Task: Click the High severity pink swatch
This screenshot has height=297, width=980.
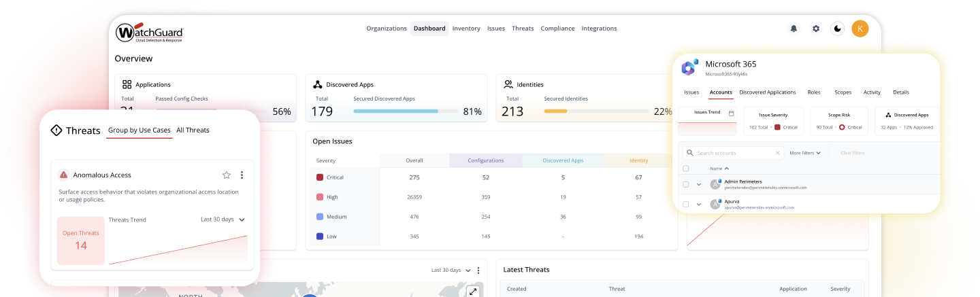Action: [320, 197]
